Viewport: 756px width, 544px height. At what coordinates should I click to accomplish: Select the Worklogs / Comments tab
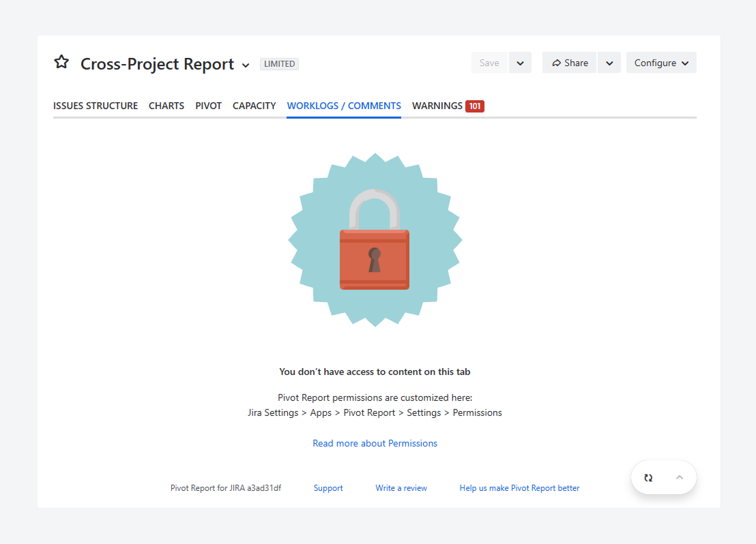click(x=344, y=106)
